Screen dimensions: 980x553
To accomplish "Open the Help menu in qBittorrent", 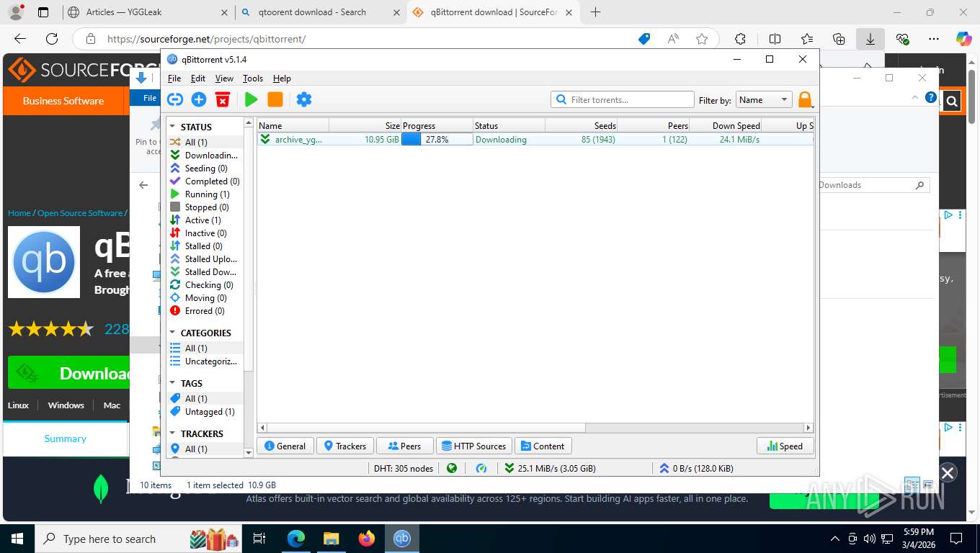I will [282, 78].
